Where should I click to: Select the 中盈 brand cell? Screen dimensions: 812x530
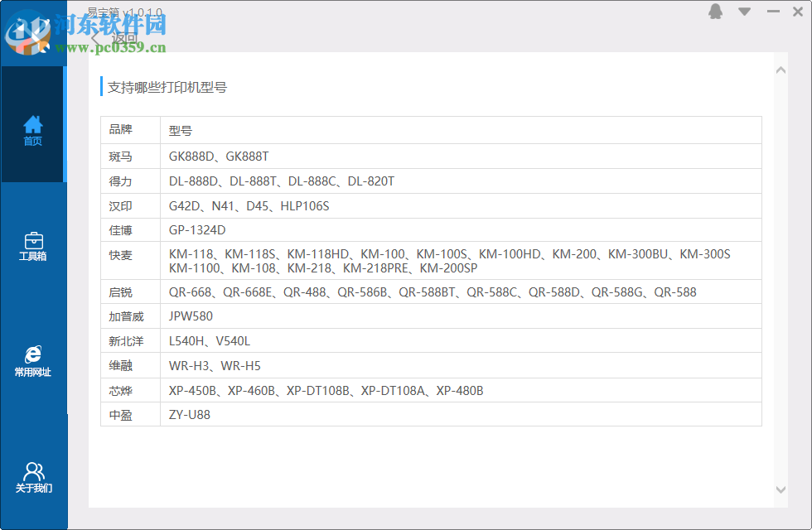131,415
